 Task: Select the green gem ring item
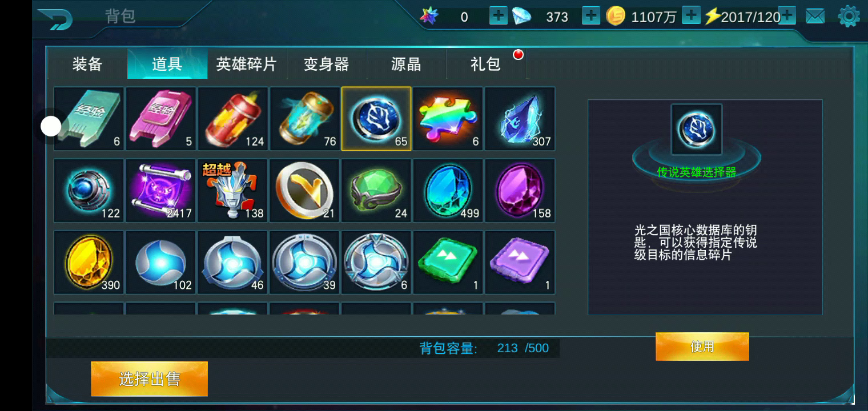[376, 191]
